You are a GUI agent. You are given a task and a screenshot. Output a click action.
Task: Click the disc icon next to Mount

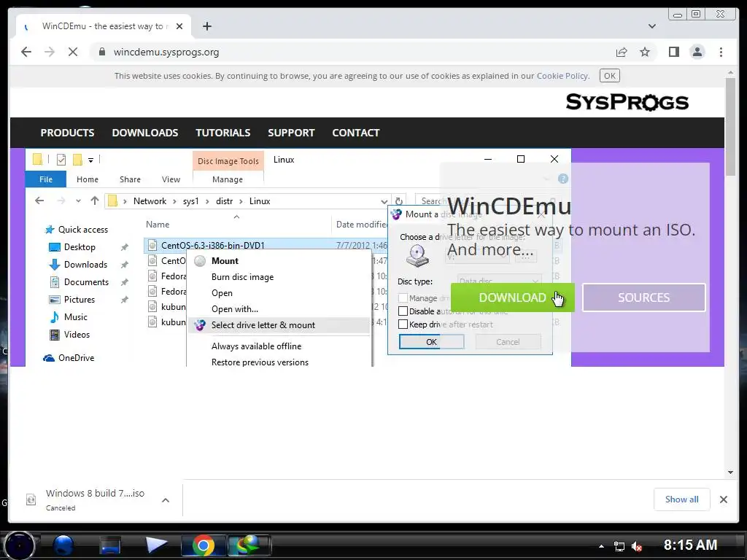[200, 261]
